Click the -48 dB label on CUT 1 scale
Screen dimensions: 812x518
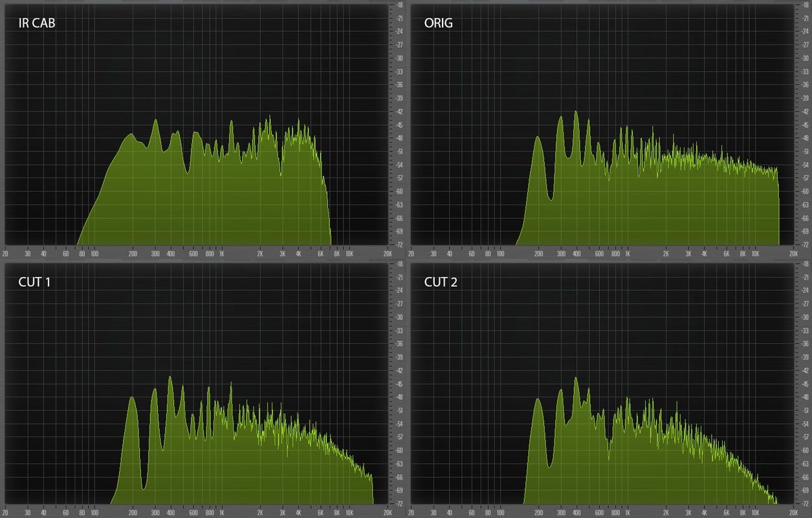tap(399, 397)
